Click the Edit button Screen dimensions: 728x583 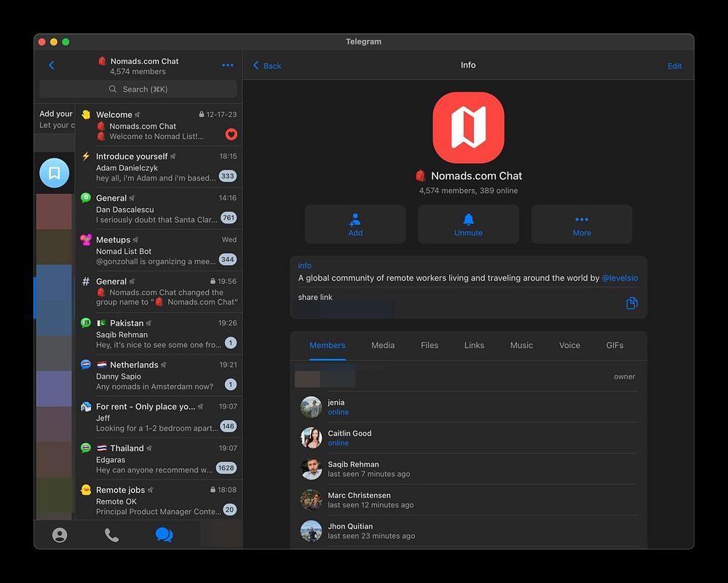pos(674,66)
